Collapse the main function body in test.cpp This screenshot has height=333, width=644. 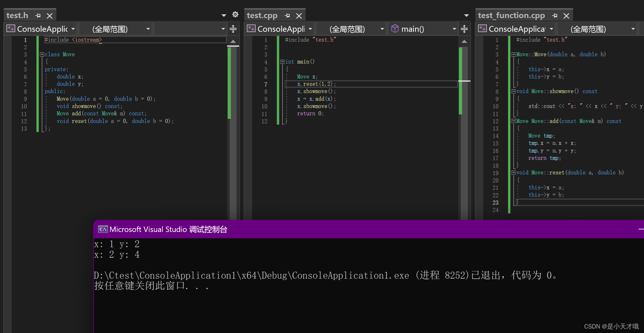[x=283, y=62]
